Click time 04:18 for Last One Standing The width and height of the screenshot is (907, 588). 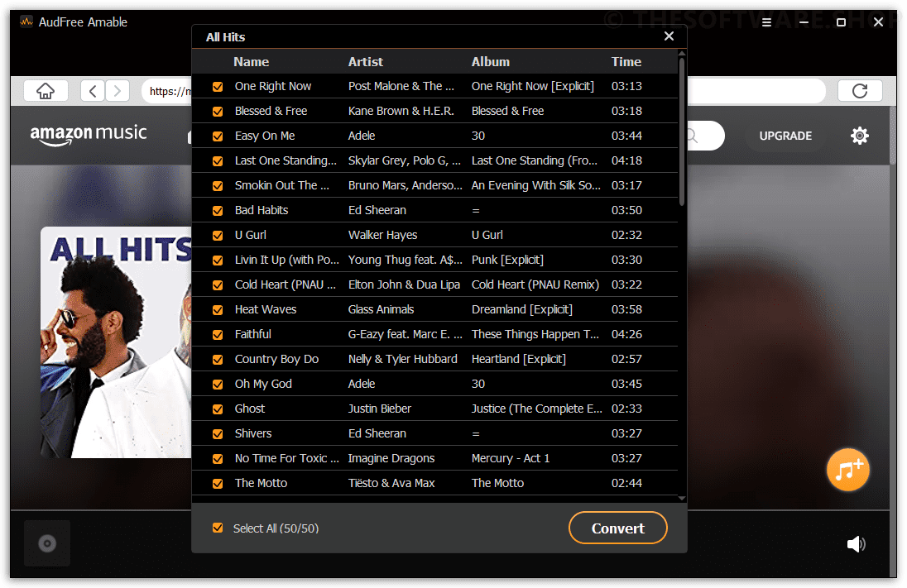click(626, 160)
